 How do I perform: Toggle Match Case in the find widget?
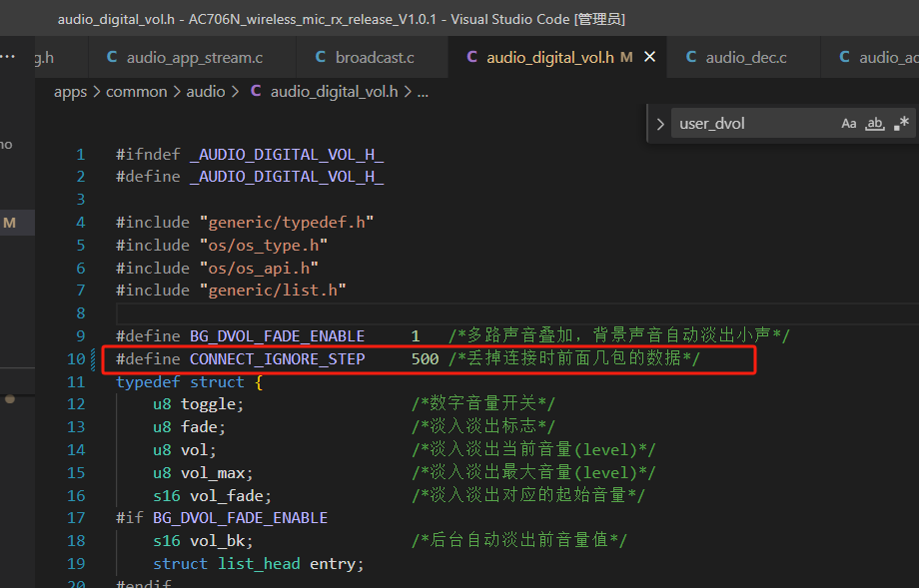pyautogui.click(x=849, y=124)
